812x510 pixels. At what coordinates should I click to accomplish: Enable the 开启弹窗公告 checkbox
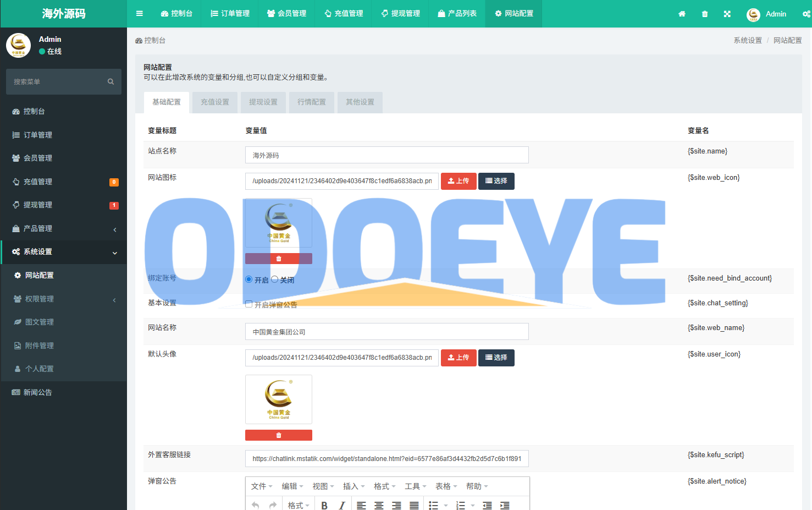point(249,304)
